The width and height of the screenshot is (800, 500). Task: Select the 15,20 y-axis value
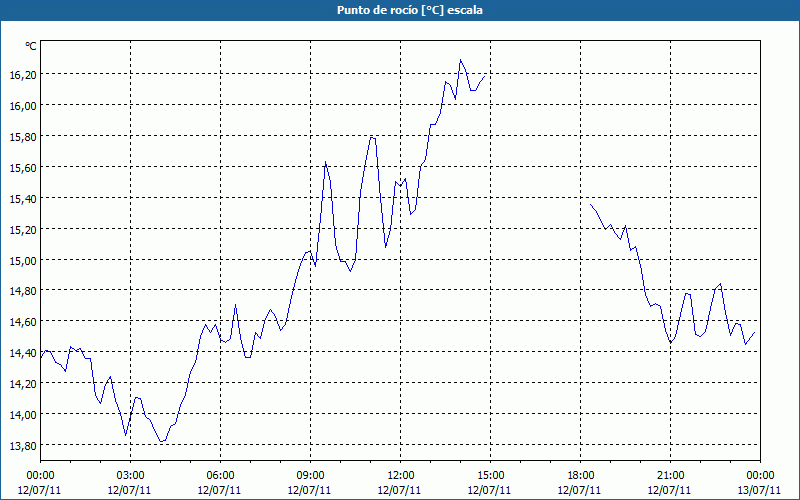point(23,229)
